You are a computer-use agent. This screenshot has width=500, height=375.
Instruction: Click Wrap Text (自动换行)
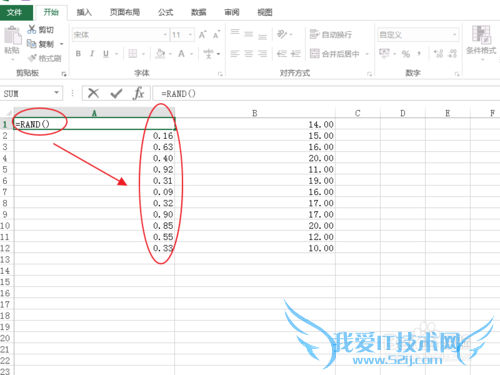[x=330, y=34]
